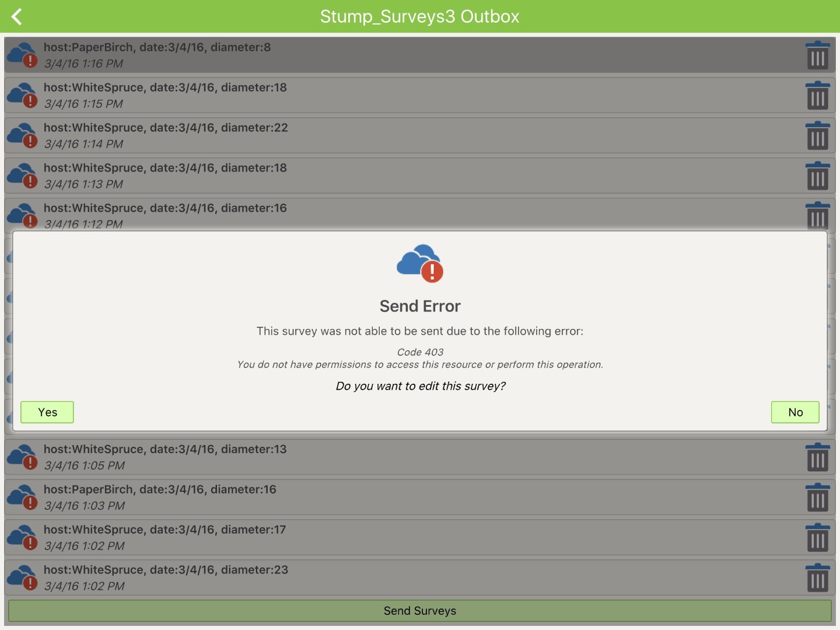This screenshot has width=840, height=630.
Task: Tap the 'Stump_Surveys3 Outbox' title
Action: [419, 16]
